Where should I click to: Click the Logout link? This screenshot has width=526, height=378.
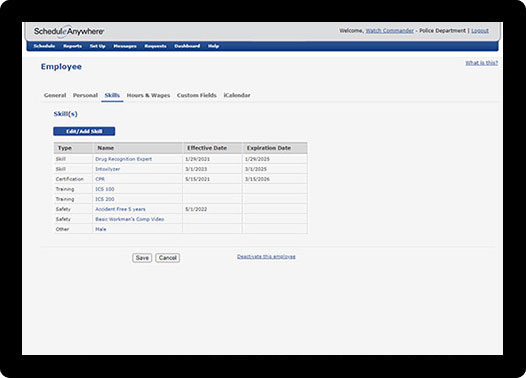(480, 31)
